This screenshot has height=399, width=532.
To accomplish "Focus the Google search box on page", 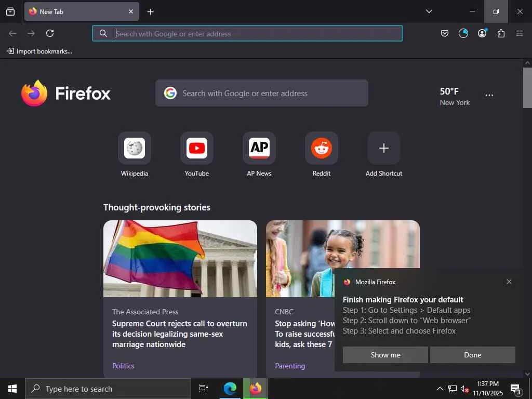I will (x=262, y=94).
